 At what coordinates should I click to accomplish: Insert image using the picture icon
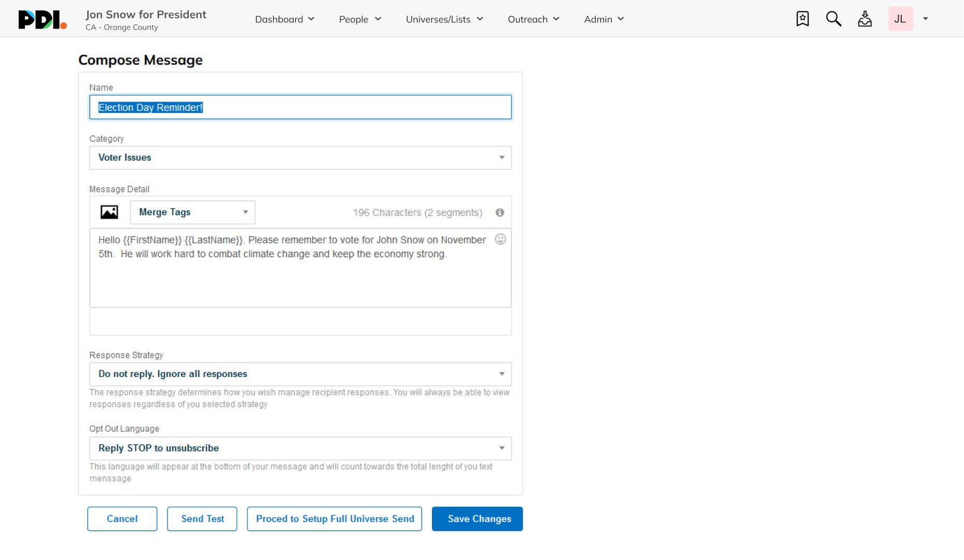(x=109, y=212)
